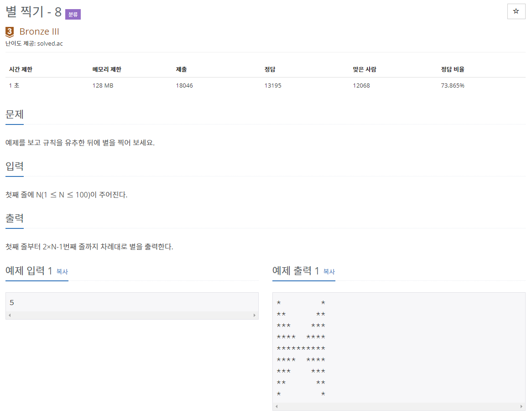Open the purple 분류 tag
The width and height of the screenshot is (532, 419).
[73, 14]
